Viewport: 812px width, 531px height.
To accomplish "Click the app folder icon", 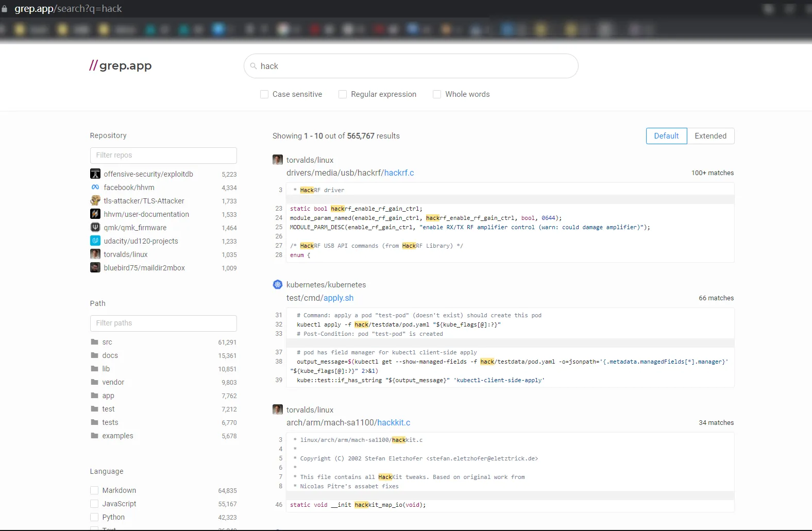I will (x=94, y=396).
